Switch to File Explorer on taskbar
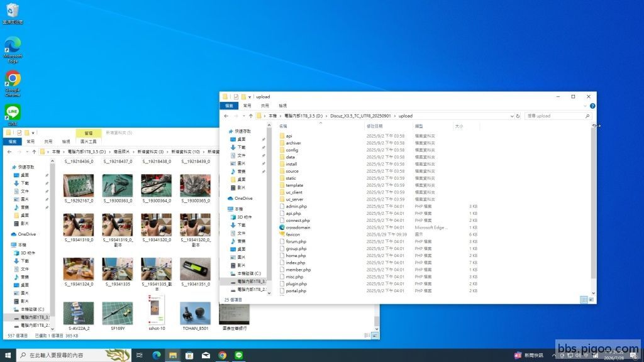Image resolution: width=644 pixels, height=362 pixels. [173, 355]
